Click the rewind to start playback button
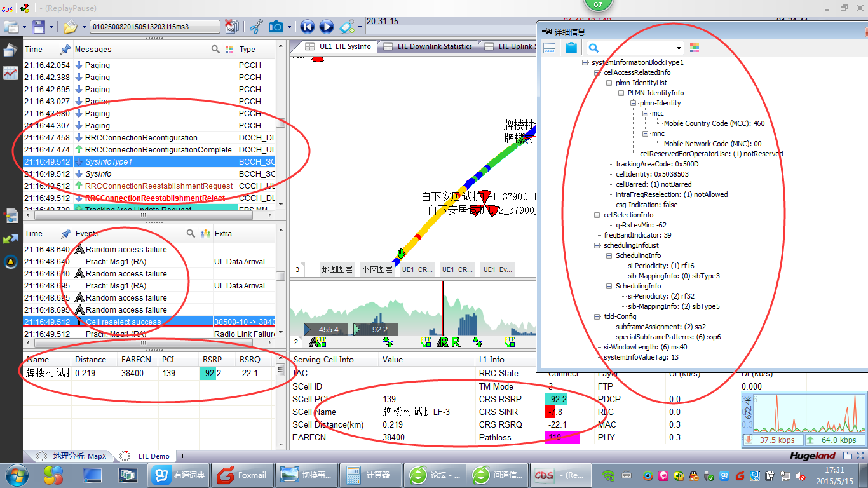 (x=307, y=27)
